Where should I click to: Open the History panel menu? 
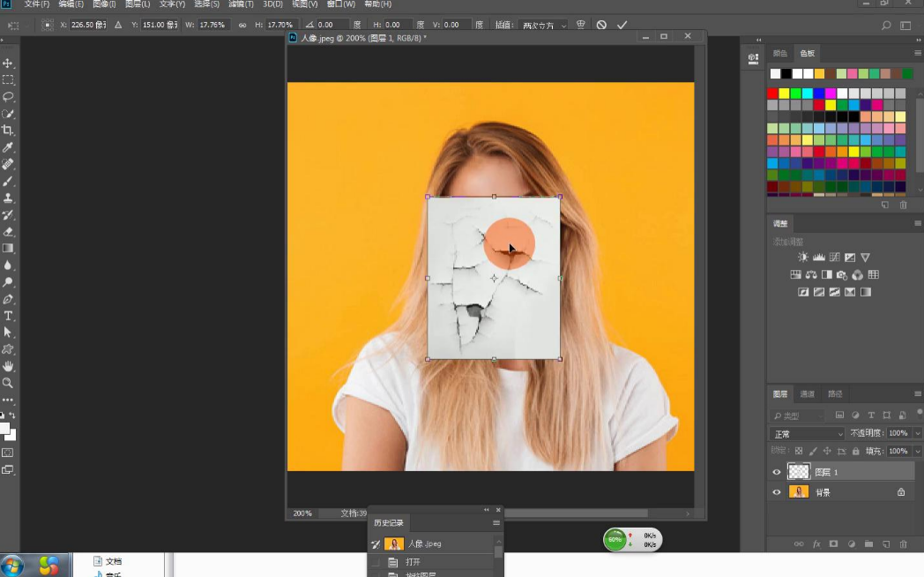click(x=496, y=523)
